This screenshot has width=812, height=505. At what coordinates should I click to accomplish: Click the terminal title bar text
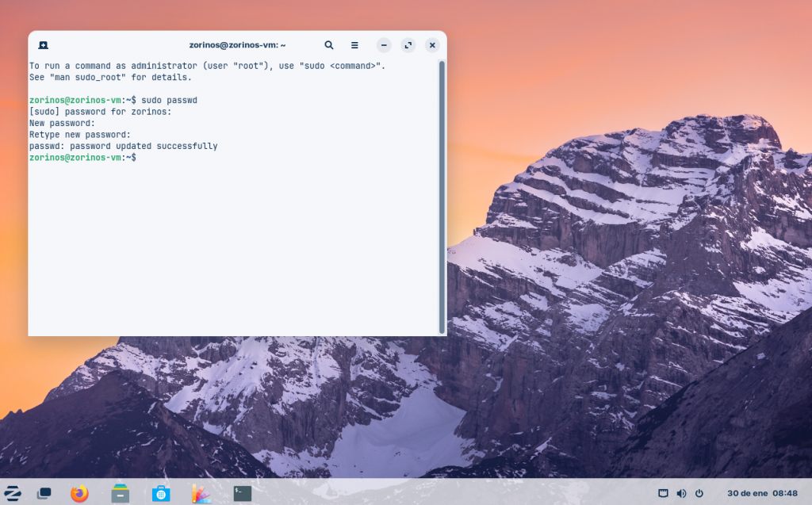coord(237,45)
